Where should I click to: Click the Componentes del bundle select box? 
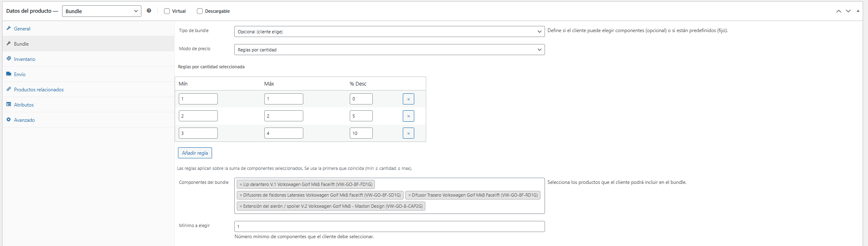tap(389, 196)
